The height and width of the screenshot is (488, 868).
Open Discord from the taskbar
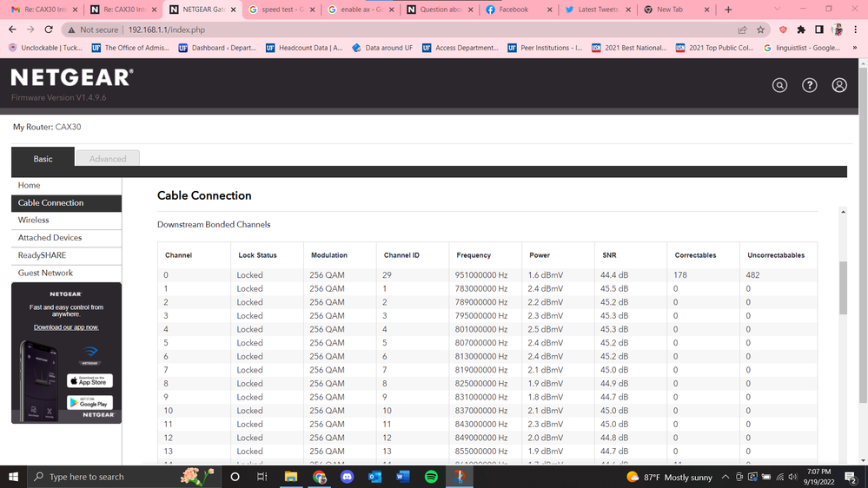point(348,477)
